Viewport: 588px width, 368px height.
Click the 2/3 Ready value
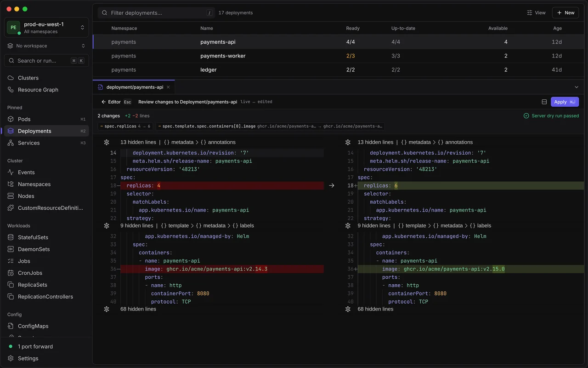pyautogui.click(x=351, y=56)
